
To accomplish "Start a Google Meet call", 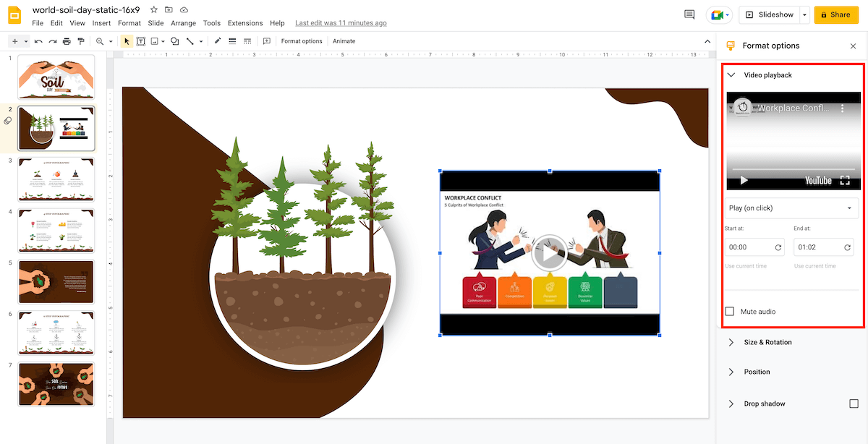I will tap(719, 14).
